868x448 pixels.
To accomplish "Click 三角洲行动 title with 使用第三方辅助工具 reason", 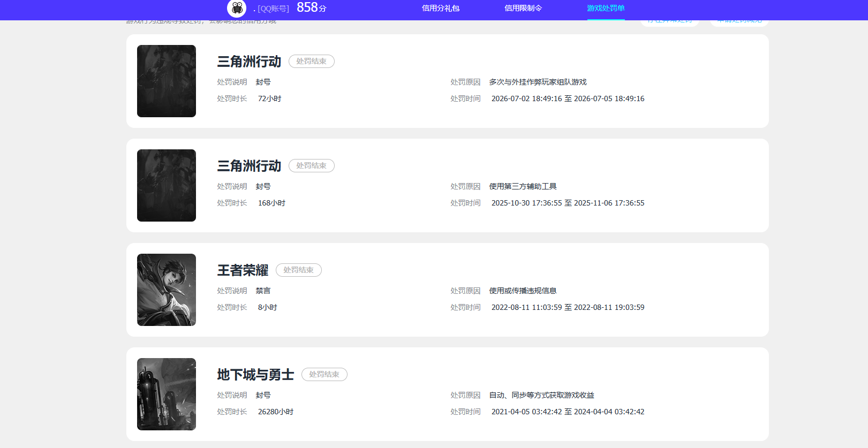I will click(x=249, y=166).
